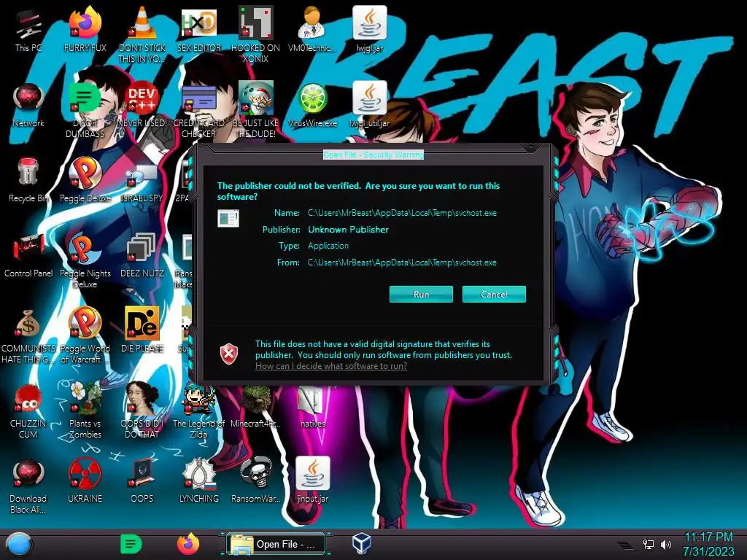Open the cube icon on the taskbar
Image resolution: width=747 pixels, height=560 pixels.
[362, 544]
